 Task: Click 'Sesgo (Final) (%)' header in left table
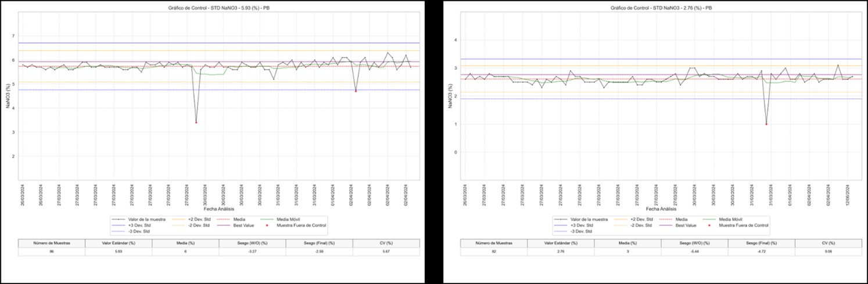pyautogui.click(x=319, y=243)
